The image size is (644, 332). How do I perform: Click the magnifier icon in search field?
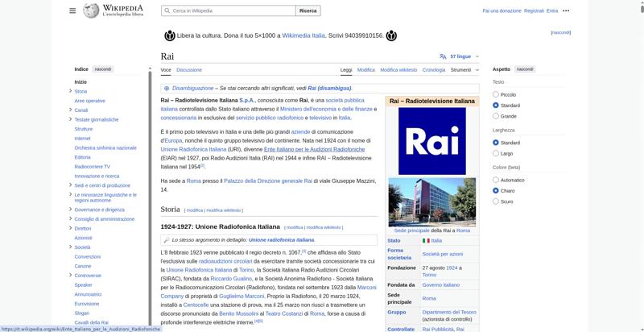tap(167, 10)
